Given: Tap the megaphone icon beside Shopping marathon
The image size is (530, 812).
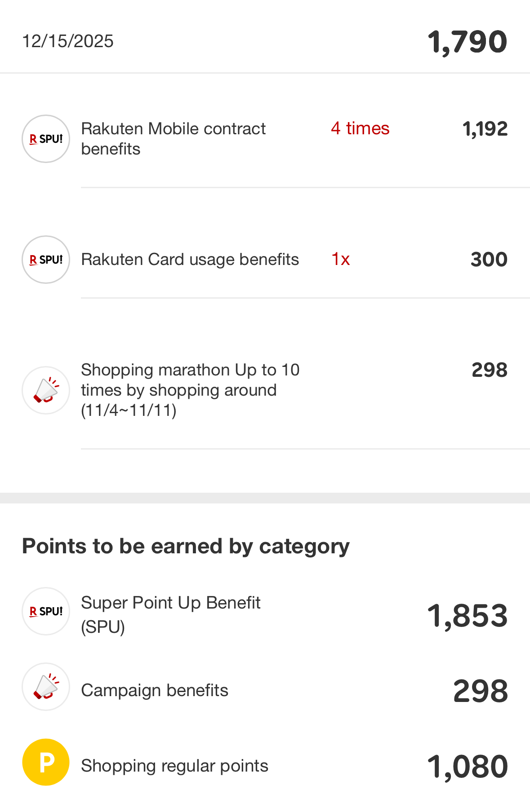Looking at the screenshot, I should click(46, 390).
